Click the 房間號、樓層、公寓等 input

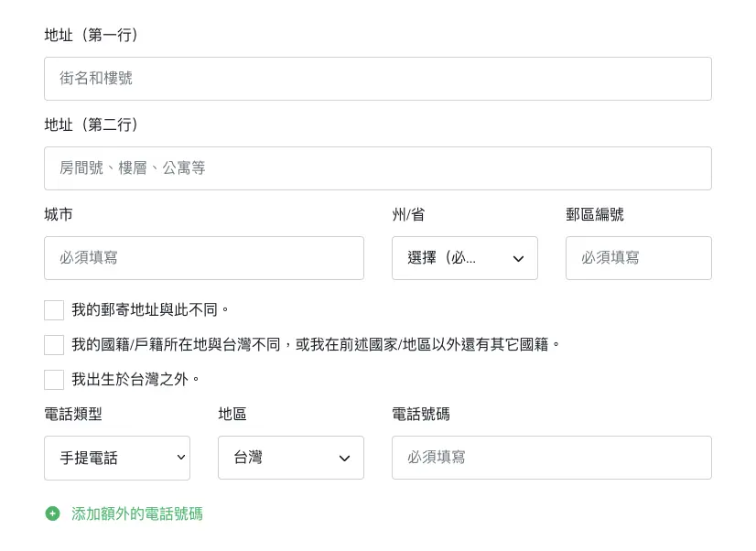[x=377, y=168]
